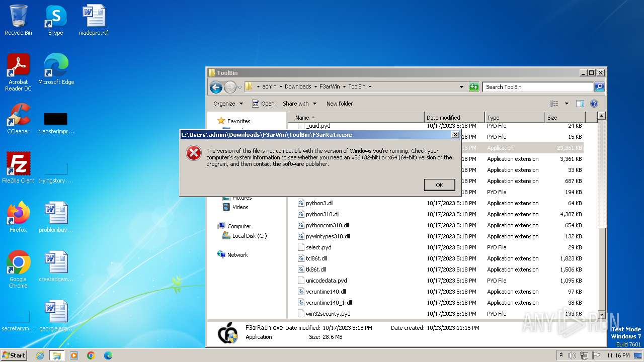This screenshot has height=362, width=644.
Task: Select the python310.dll file
Action: [x=323, y=214]
